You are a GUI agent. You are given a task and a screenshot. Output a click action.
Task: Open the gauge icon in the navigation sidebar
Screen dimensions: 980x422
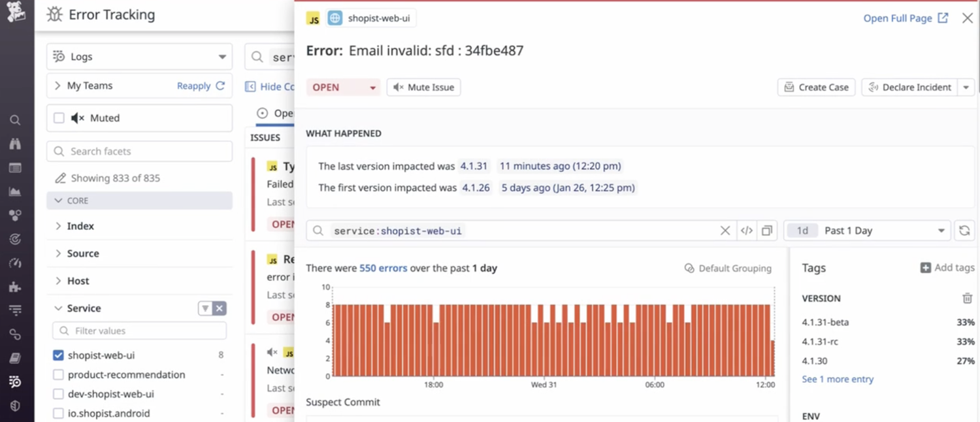[x=15, y=263]
